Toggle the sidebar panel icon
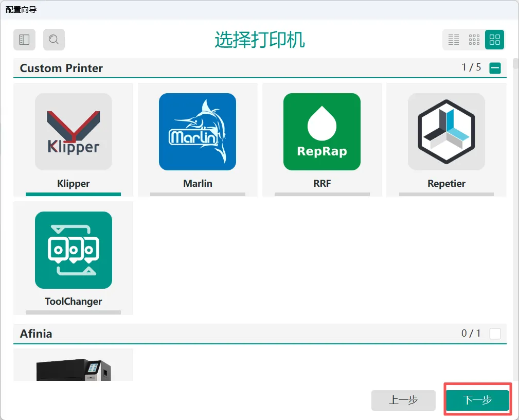The image size is (519, 420). pyautogui.click(x=24, y=40)
